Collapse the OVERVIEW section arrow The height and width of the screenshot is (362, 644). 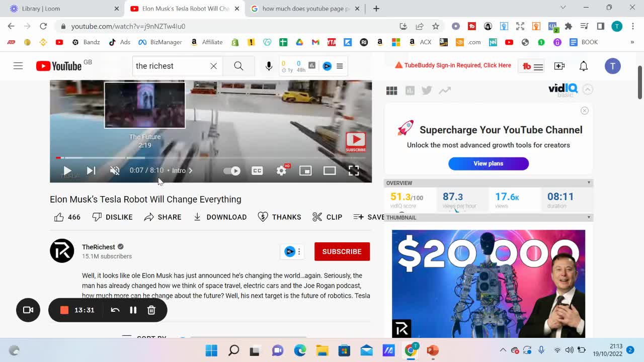[x=589, y=183]
